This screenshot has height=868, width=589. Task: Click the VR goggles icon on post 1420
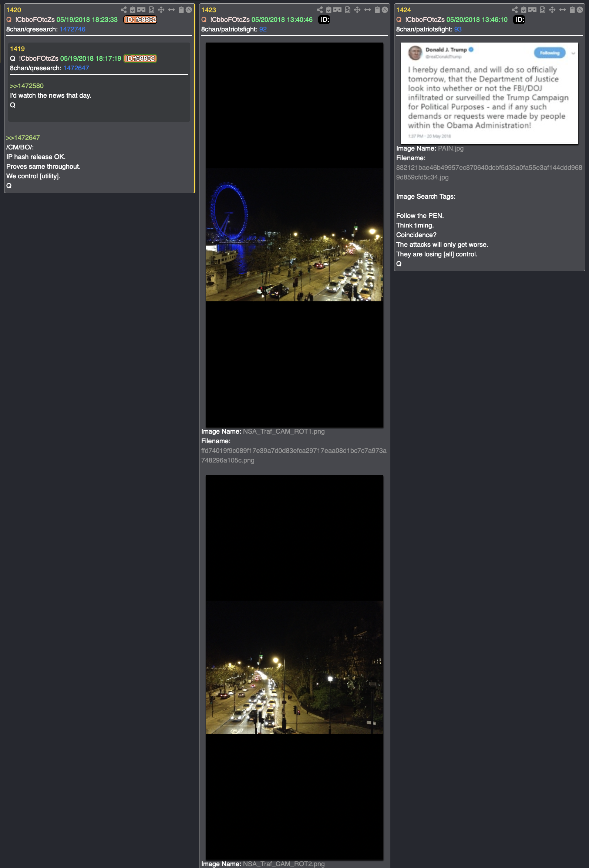click(x=141, y=10)
